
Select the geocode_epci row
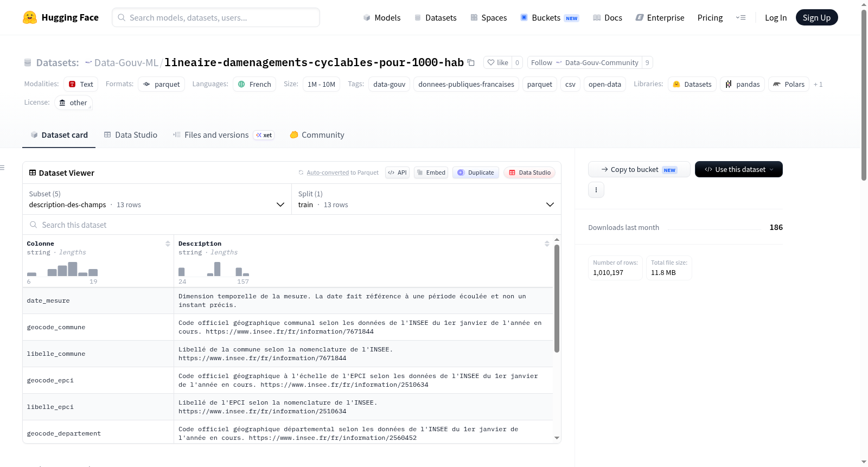coord(288,380)
